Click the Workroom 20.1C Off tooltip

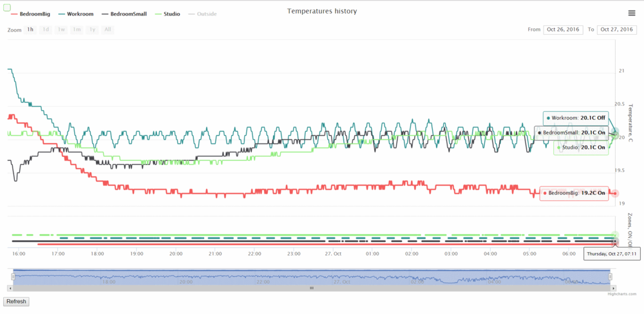coord(576,118)
